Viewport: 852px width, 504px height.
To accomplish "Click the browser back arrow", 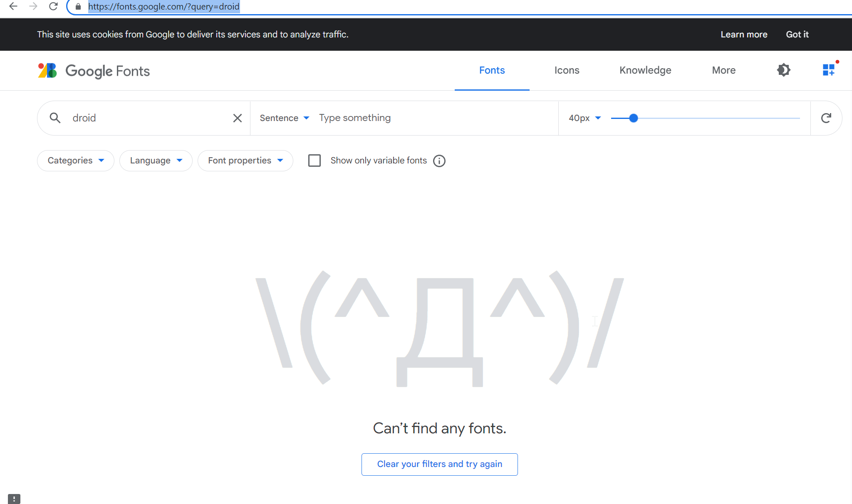I will tap(13, 7).
